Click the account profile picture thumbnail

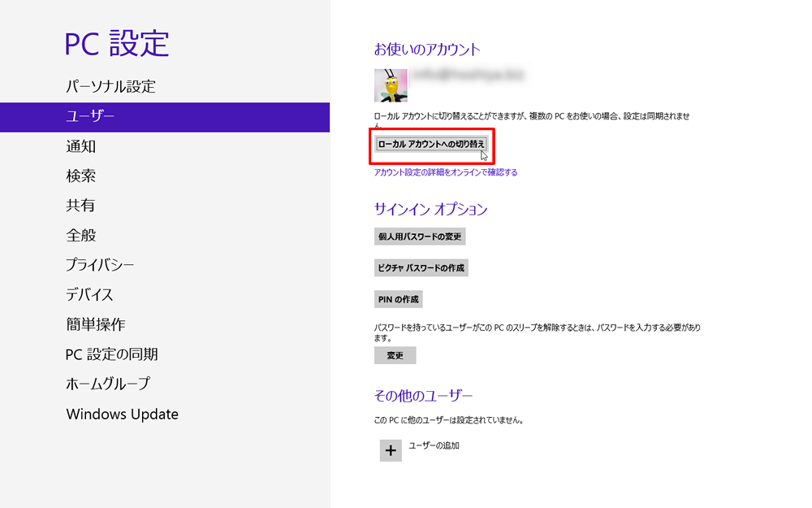(x=391, y=85)
